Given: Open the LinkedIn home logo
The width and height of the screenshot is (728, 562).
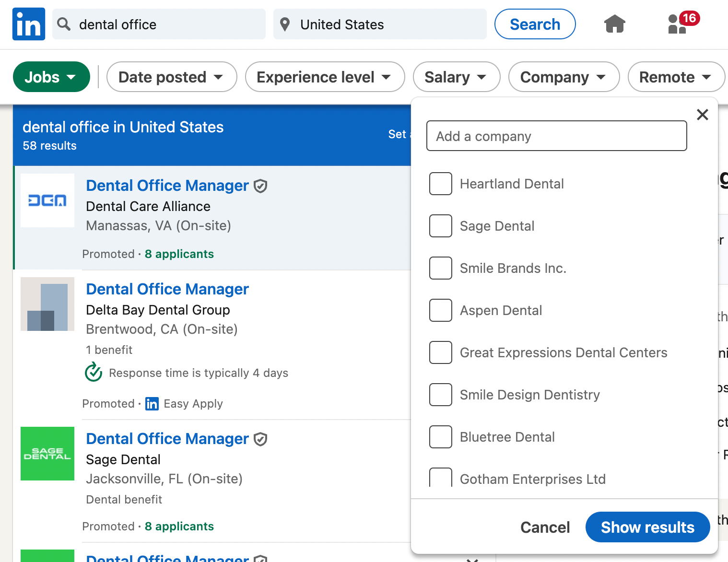Looking at the screenshot, I should (x=29, y=24).
